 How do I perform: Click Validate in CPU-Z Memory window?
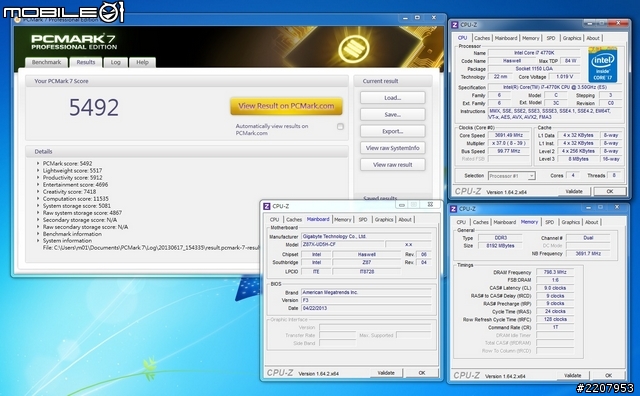pos(573,376)
